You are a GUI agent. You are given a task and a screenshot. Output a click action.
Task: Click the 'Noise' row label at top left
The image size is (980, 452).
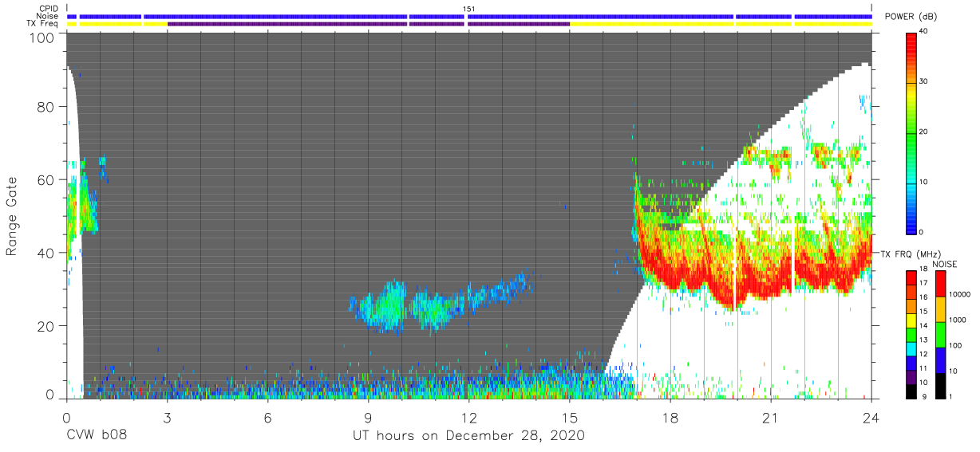tap(47, 16)
